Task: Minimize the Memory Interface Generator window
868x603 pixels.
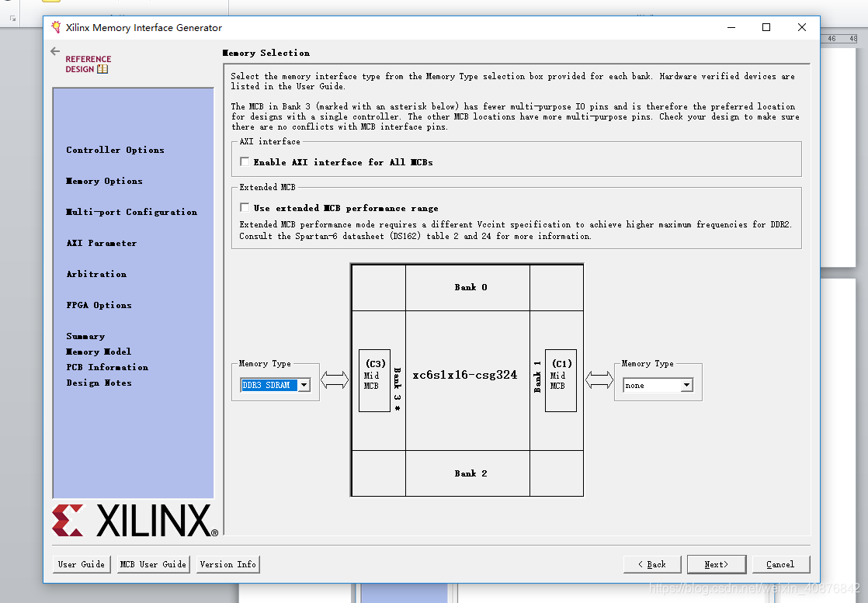Action: pos(731,27)
